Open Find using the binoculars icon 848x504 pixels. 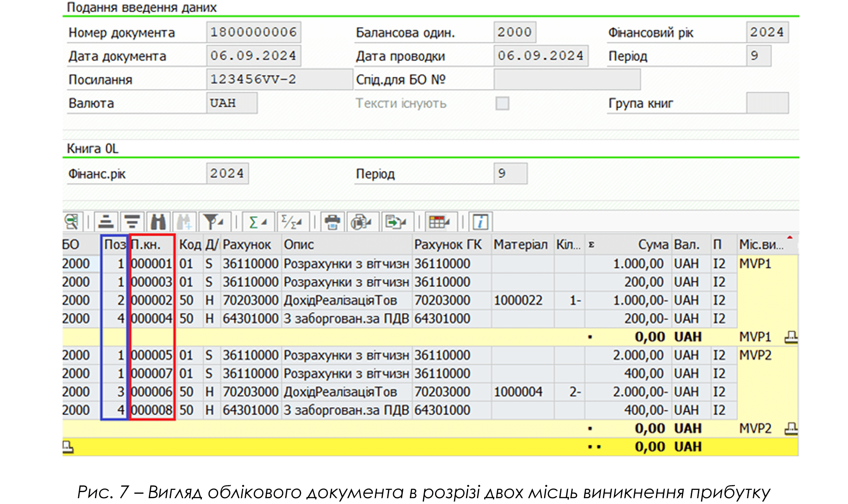click(158, 222)
